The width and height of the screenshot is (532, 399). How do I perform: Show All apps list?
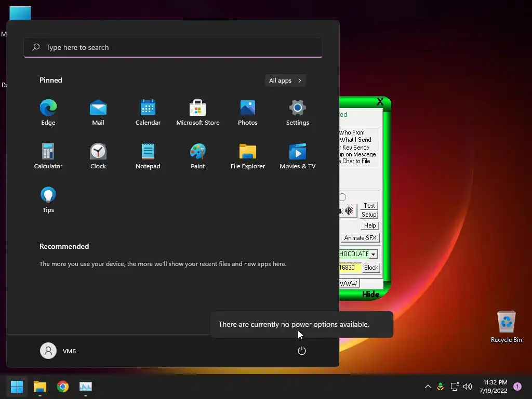click(285, 81)
